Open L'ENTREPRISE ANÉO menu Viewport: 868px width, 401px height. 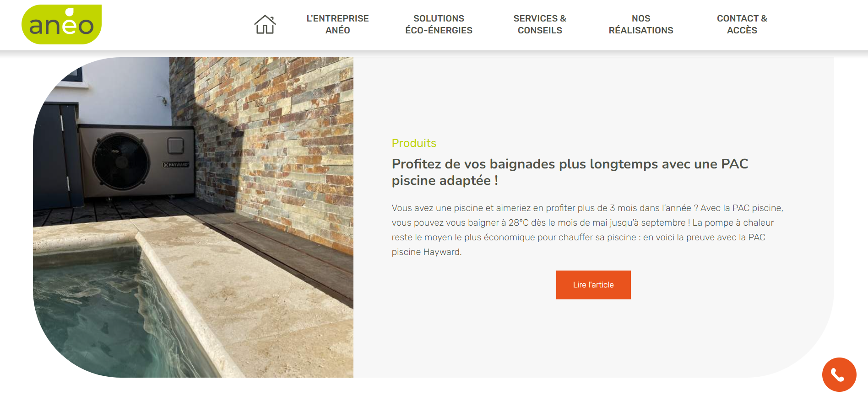click(x=337, y=24)
